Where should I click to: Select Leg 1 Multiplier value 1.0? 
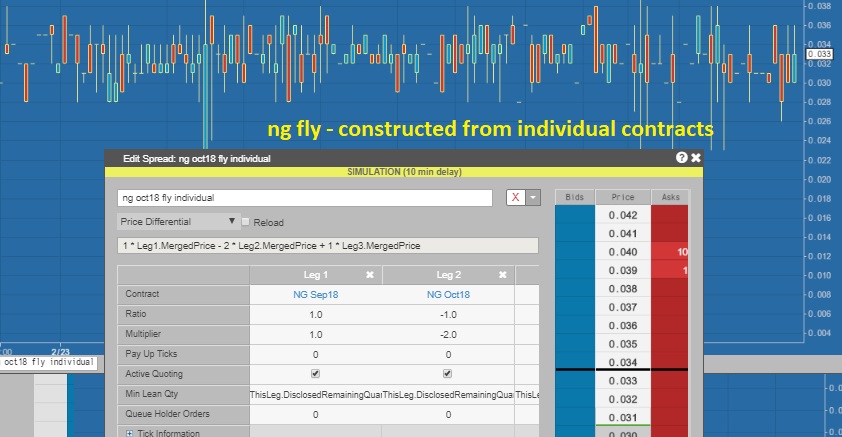315,334
